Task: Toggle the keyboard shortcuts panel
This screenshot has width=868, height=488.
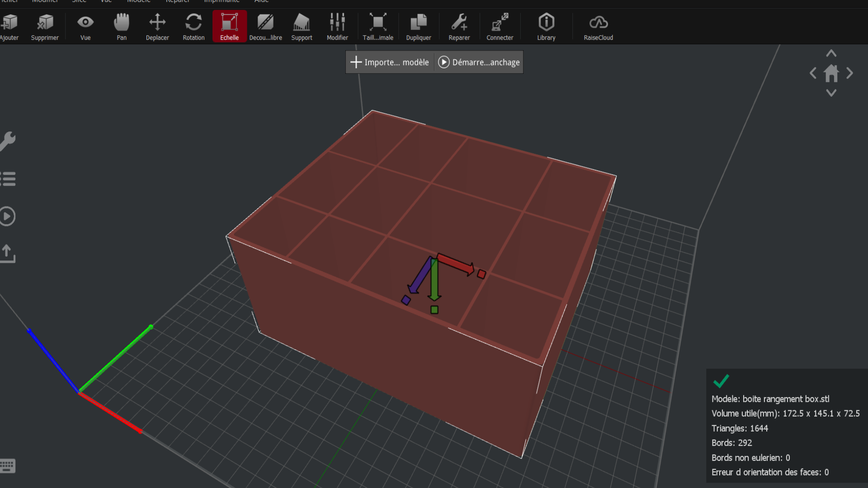Action: [7, 465]
